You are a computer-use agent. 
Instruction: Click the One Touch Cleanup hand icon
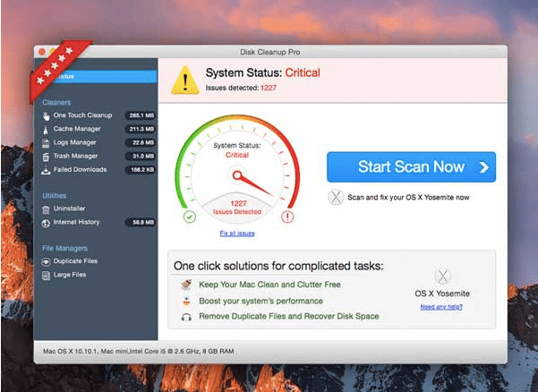pos(46,116)
